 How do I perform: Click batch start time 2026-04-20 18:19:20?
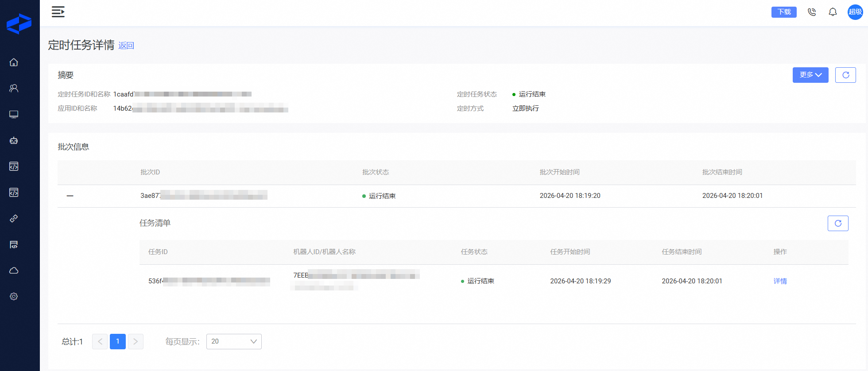pyautogui.click(x=570, y=196)
